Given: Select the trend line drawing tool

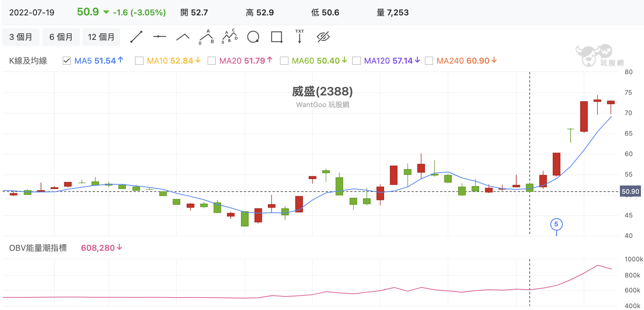Looking at the screenshot, I should pyautogui.click(x=136, y=37).
